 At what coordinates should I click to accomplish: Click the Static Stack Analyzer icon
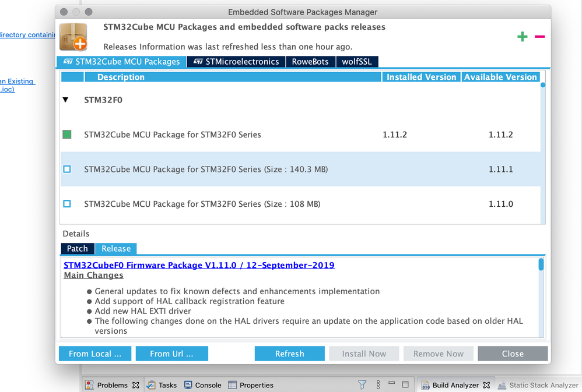click(x=502, y=386)
